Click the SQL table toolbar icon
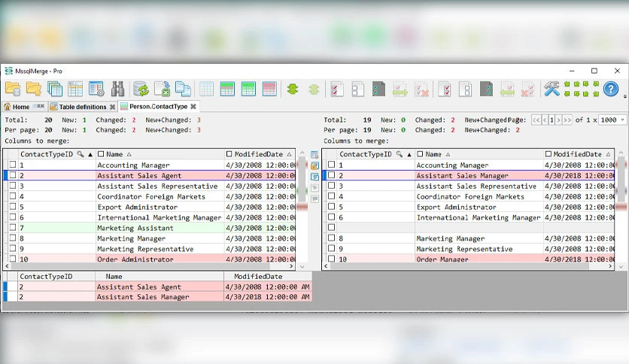This screenshot has width=629, height=364. click(75, 89)
